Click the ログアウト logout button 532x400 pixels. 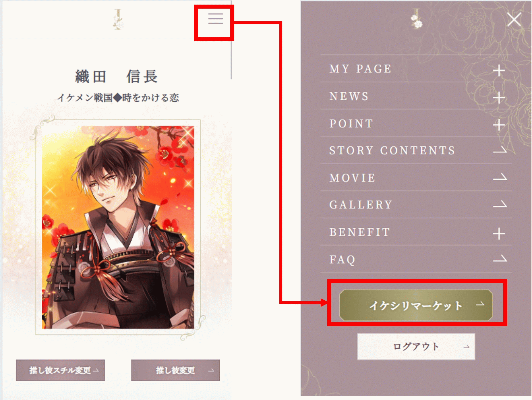point(416,347)
